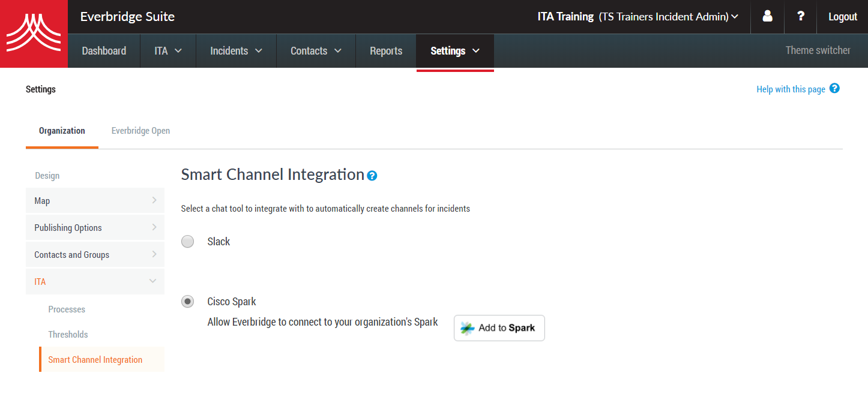
Task: Go to the Dashboard menu item
Action: coord(104,51)
